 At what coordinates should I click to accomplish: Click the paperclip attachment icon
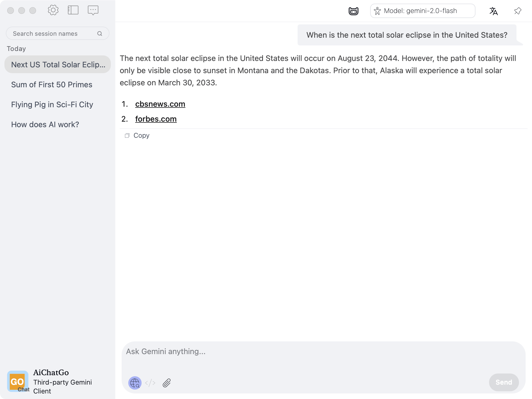coord(167,383)
